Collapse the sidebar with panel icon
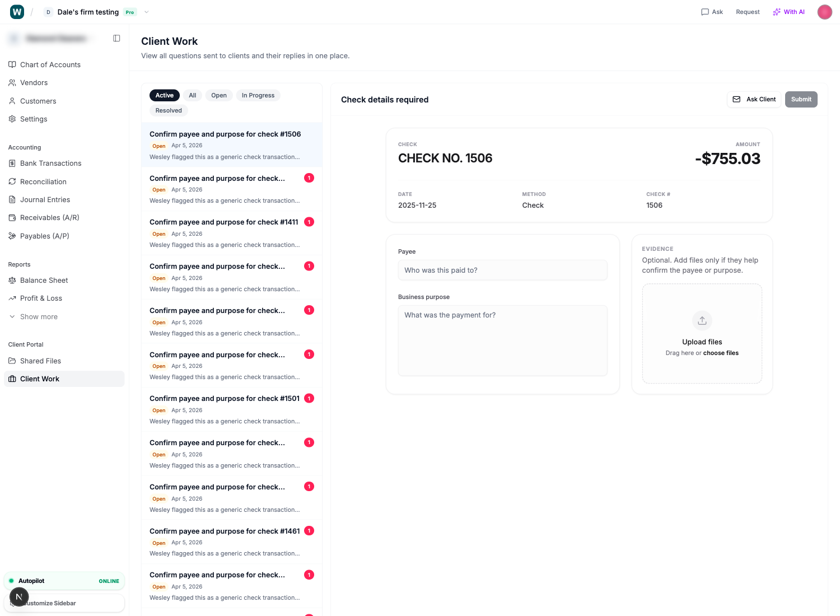 click(116, 38)
